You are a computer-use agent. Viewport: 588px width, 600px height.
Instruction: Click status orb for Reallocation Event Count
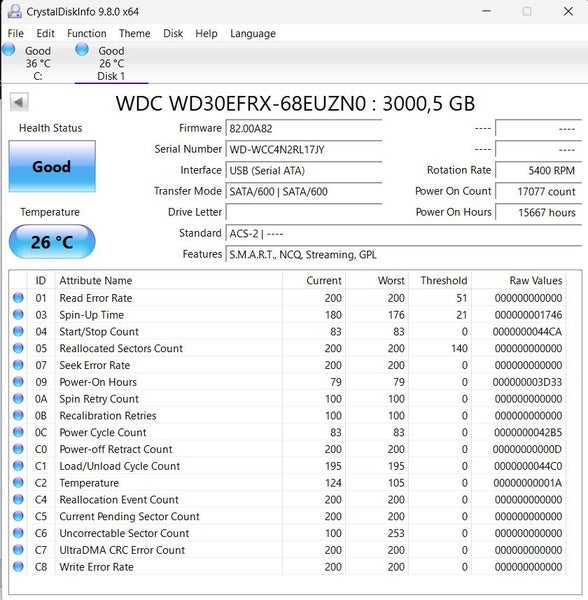click(x=18, y=499)
